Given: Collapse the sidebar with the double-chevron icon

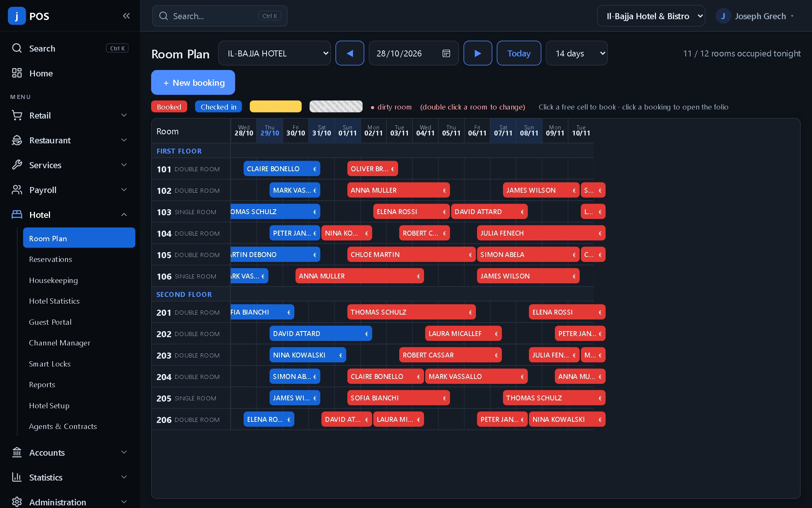Looking at the screenshot, I should pos(126,16).
